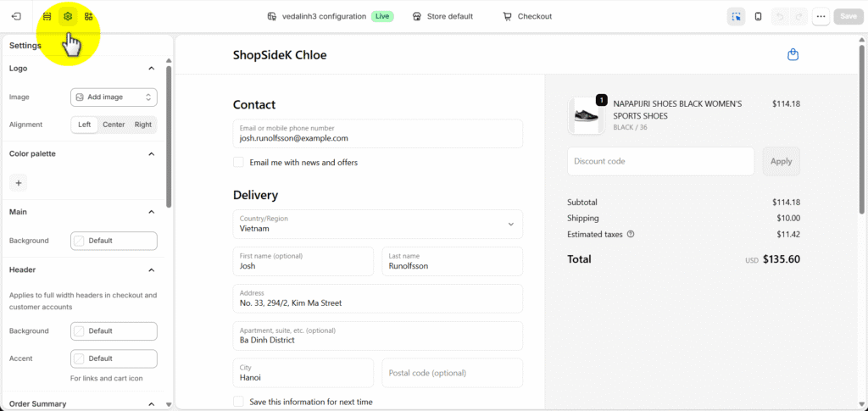Click the ShopSideK Chloe store name

point(280,55)
